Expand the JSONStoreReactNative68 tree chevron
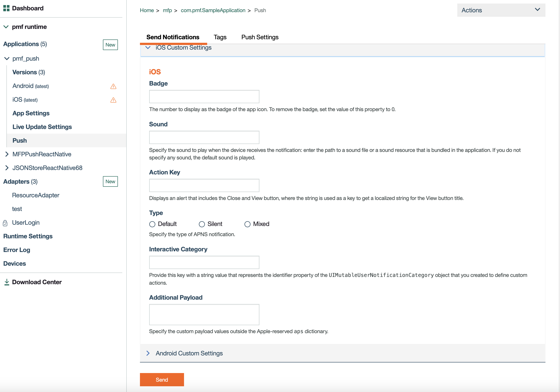Image resolution: width=560 pixels, height=392 pixels. (x=7, y=168)
